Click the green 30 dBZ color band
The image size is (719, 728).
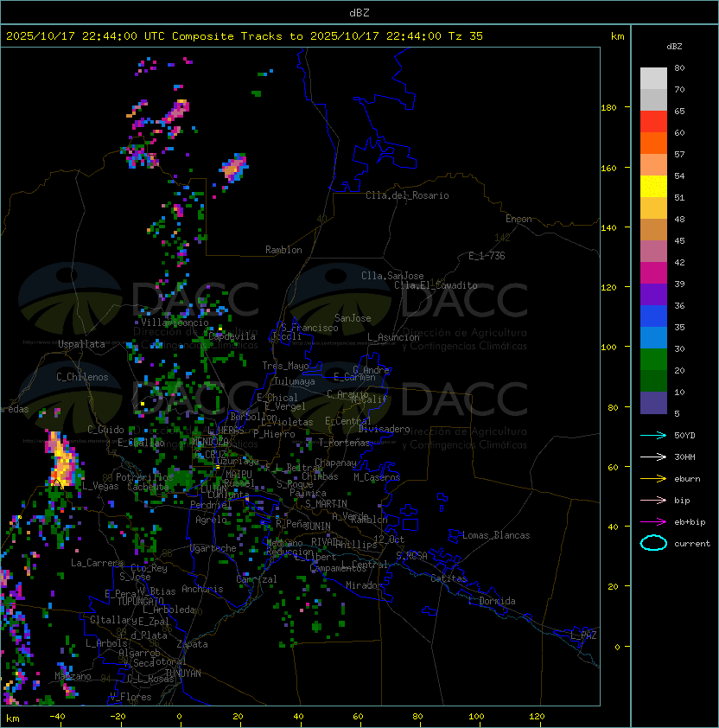tap(653, 360)
